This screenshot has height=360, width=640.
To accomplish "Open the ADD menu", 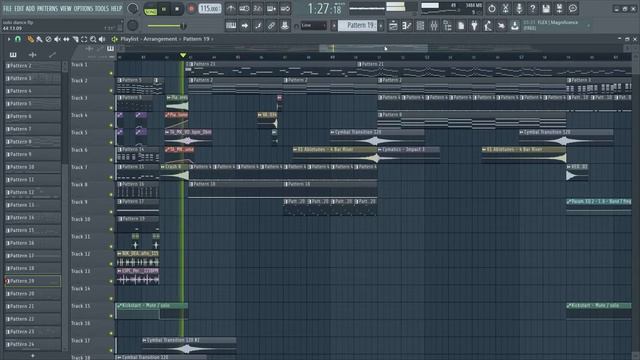I will click(x=30, y=8).
